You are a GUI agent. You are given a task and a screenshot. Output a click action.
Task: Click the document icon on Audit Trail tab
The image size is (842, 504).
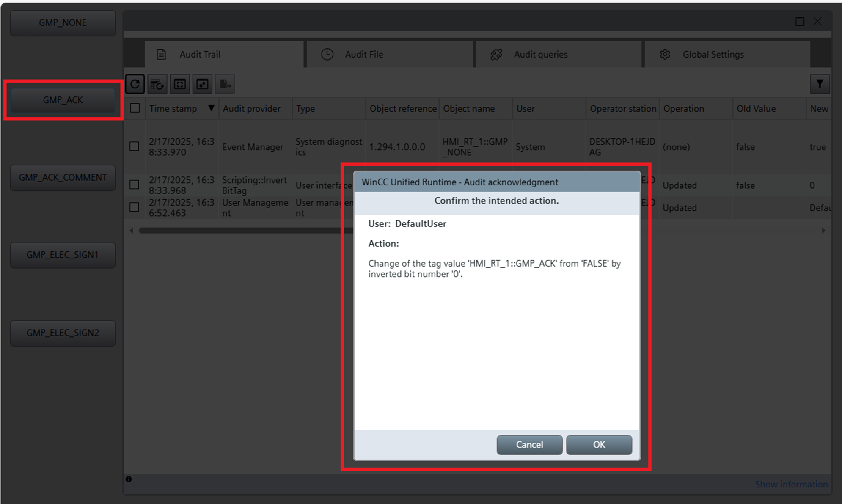point(161,54)
